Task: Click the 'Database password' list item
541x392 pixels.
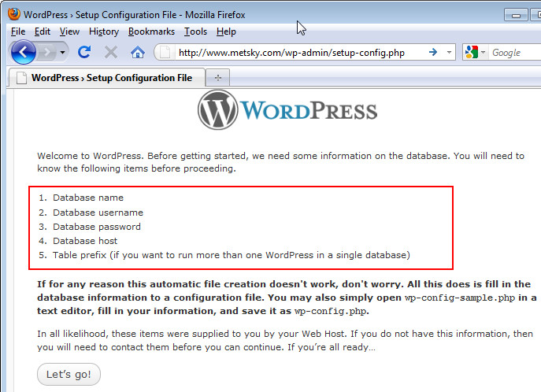Action: pos(97,227)
